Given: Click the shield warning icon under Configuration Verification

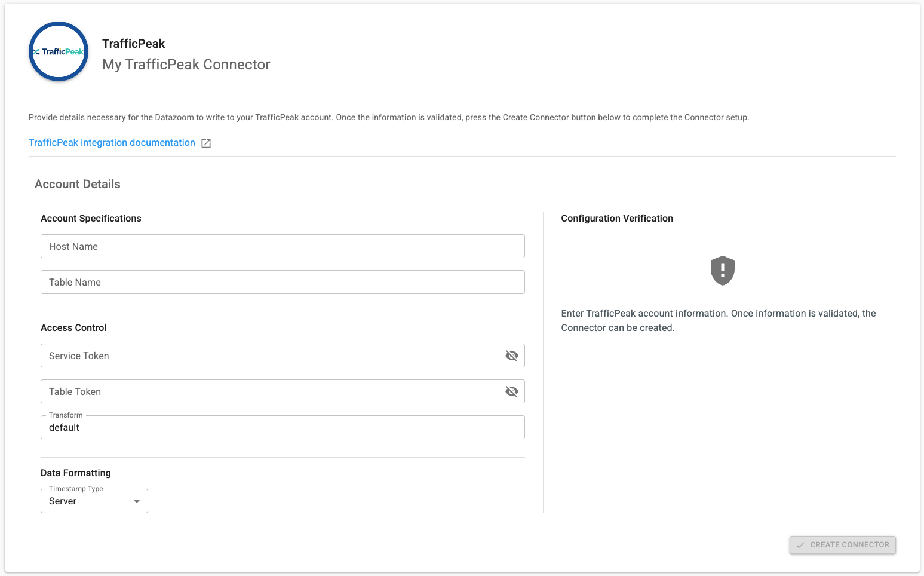Looking at the screenshot, I should (x=722, y=271).
